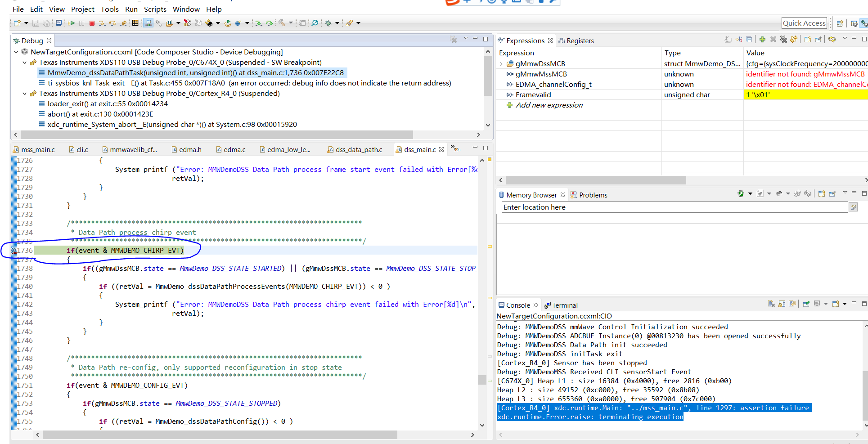Toggle breakpoint marker at line 1736
This screenshot has height=444, width=868.
coord(13,251)
